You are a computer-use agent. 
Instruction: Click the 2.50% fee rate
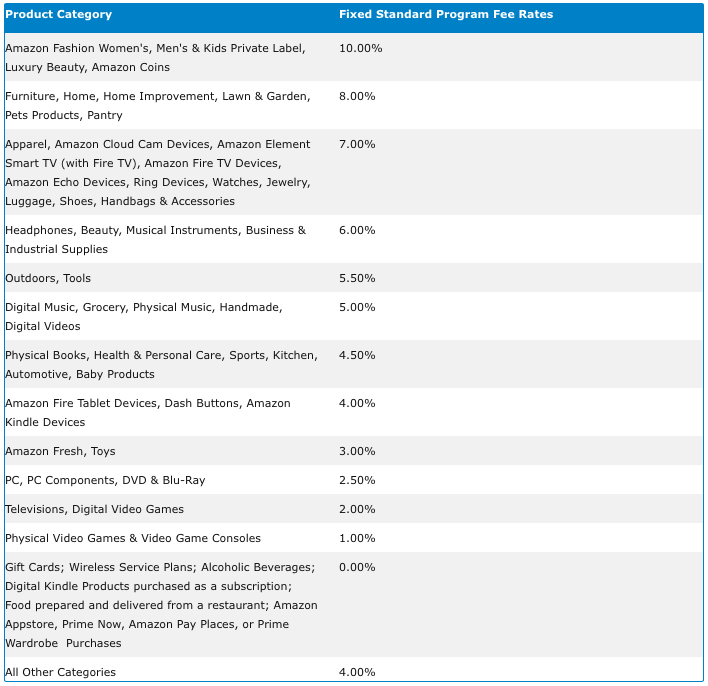pyautogui.click(x=357, y=480)
